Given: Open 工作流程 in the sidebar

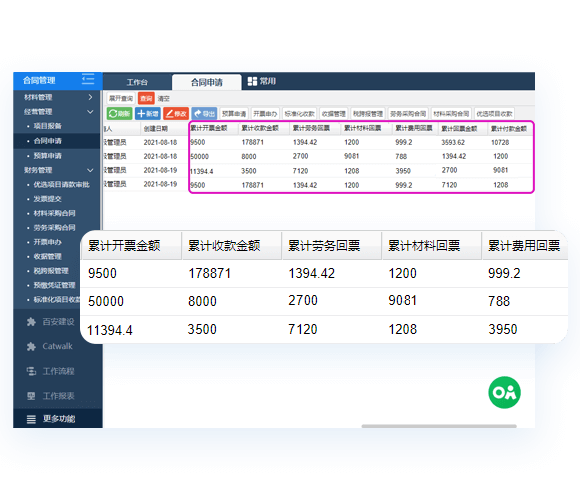Looking at the screenshot, I should pyautogui.click(x=51, y=371).
